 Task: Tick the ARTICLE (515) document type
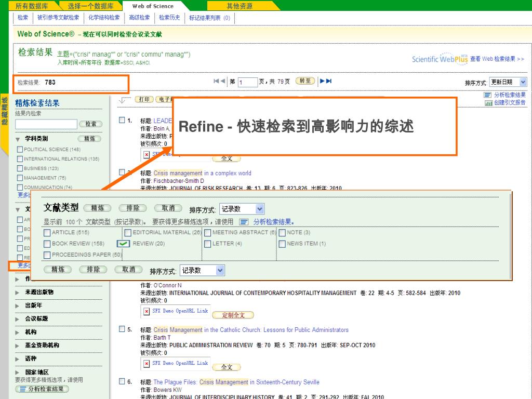point(47,233)
